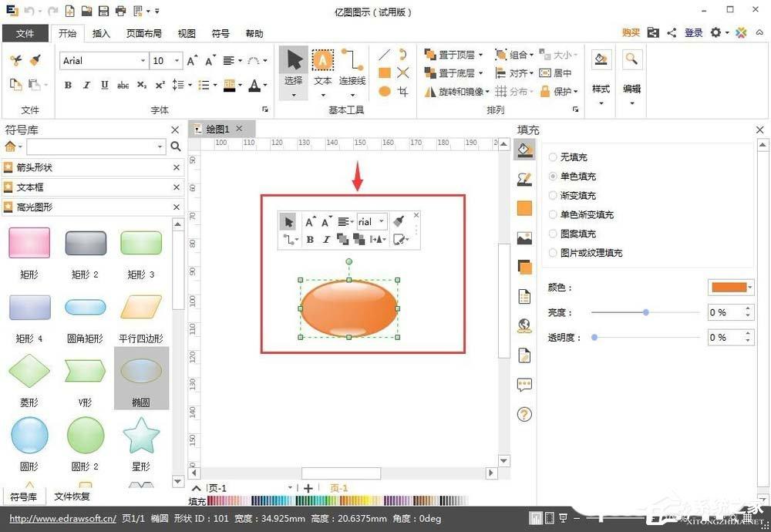This screenshot has width=771, height=532.
Task: Click the symbol library search magnifier
Action: click(x=176, y=146)
